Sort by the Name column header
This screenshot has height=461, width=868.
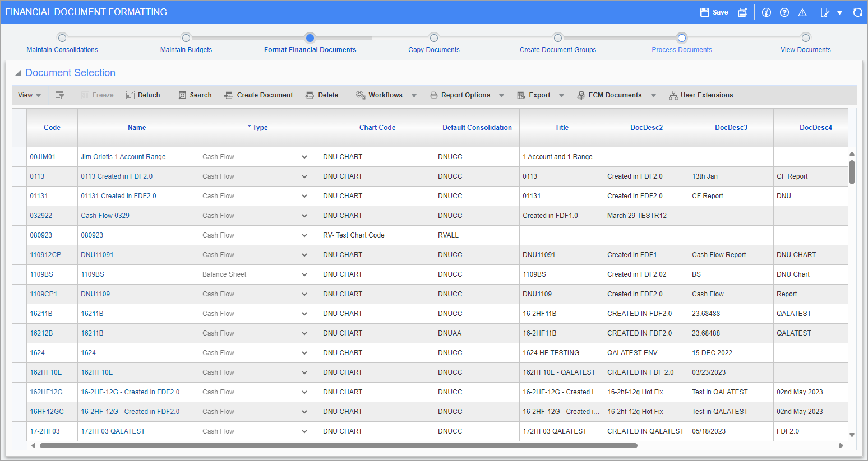coord(137,128)
